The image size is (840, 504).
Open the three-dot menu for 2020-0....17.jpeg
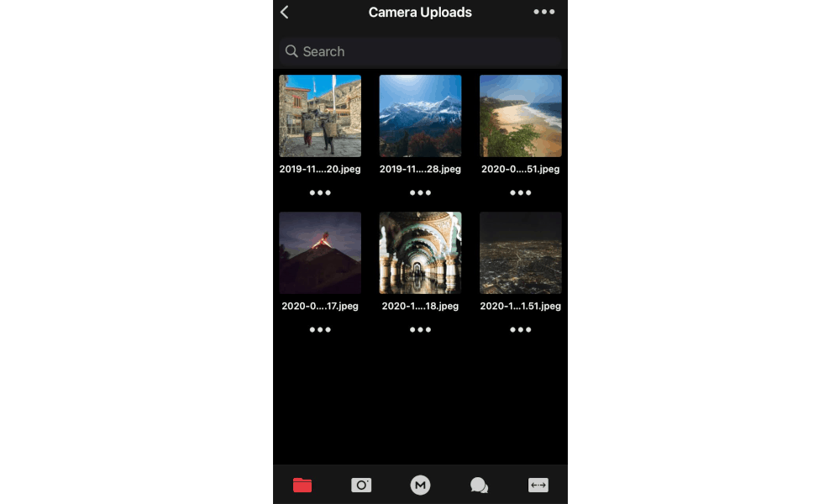click(320, 329)
